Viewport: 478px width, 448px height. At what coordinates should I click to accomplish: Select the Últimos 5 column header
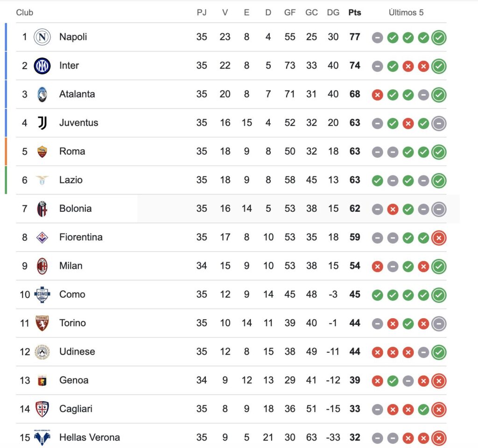[x=406, y=13]
